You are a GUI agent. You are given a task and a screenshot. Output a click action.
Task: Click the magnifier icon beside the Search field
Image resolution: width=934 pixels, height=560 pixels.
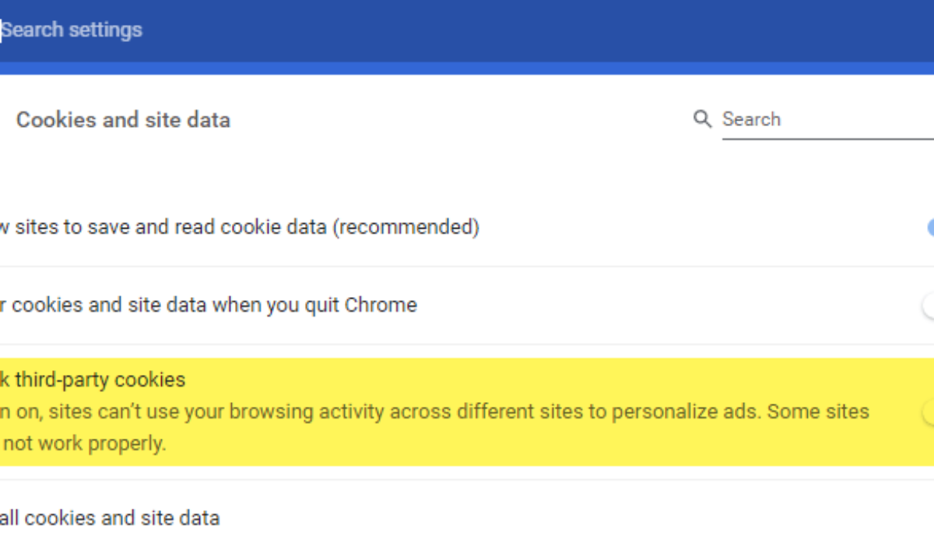point(702,119)
